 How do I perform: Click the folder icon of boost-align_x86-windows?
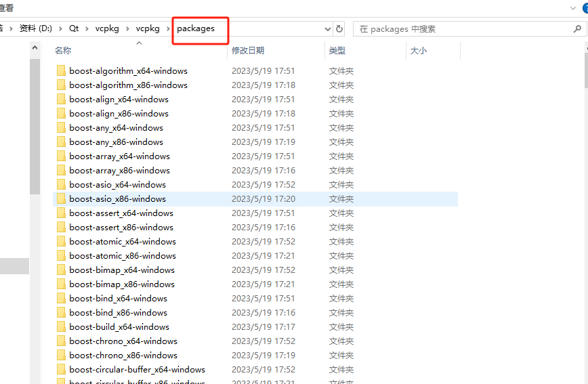pyautogui.click(x=61, y=114)
